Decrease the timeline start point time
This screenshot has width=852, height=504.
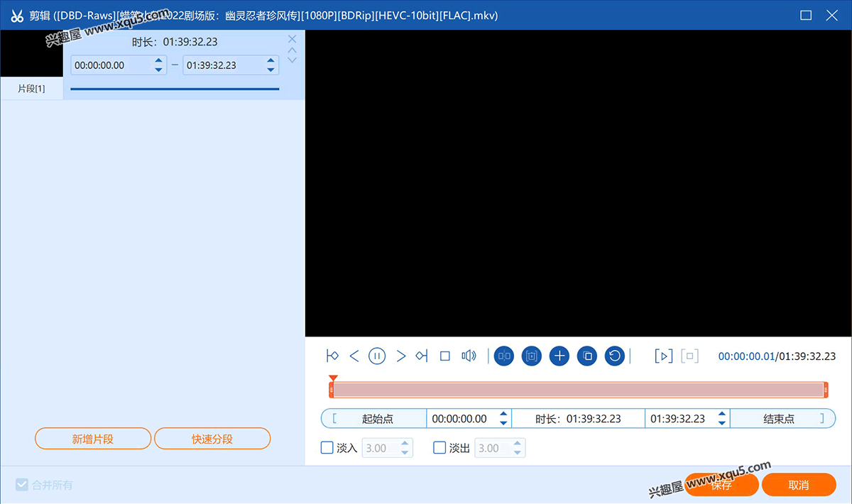point(503,423)
